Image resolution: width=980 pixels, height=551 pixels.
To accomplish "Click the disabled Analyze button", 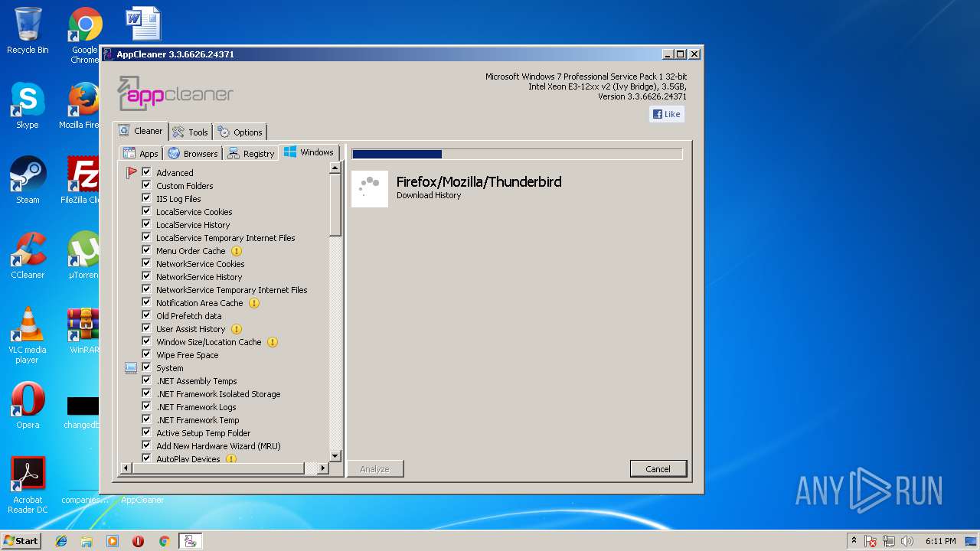I will (375, 469).
